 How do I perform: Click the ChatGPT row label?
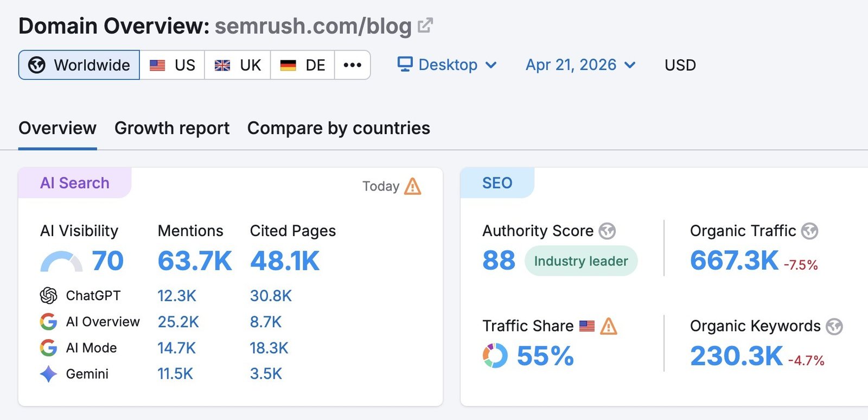[93, 296]
